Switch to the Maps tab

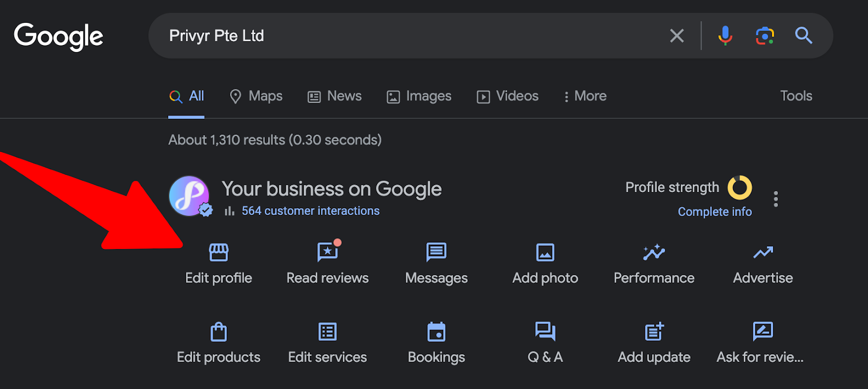click(256, 97)
